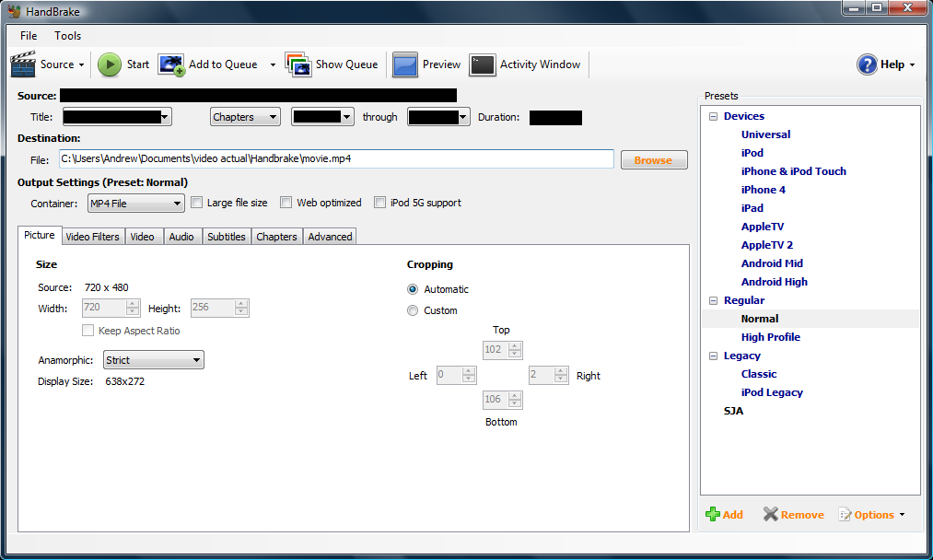
Task: Click the Add preset button label
Action: [x=733, y=515]
